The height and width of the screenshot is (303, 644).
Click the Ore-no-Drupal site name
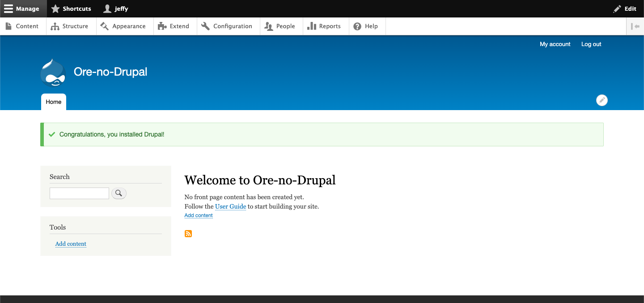pyautogui.click(x=110, y=72)
